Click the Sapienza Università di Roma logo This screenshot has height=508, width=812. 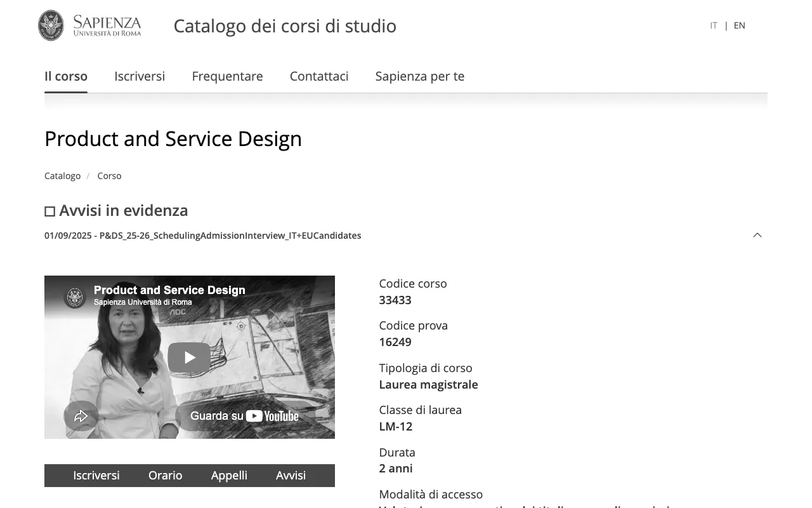tap(89, 25)
